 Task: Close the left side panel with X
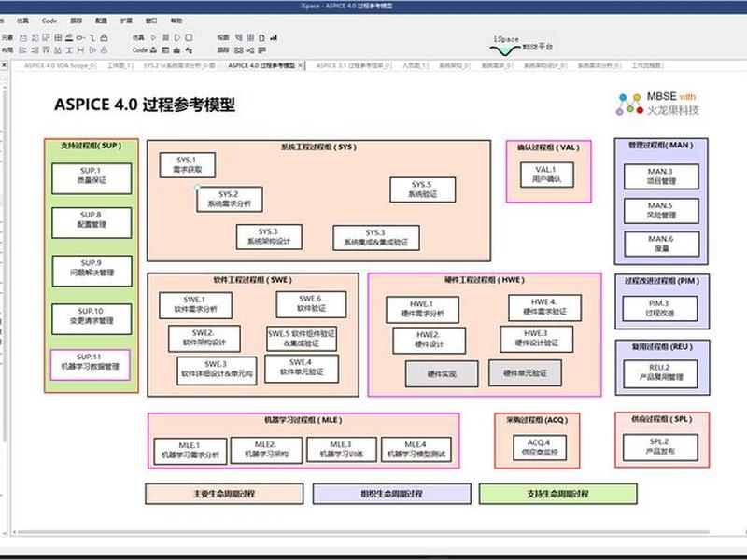click(4, 64)
